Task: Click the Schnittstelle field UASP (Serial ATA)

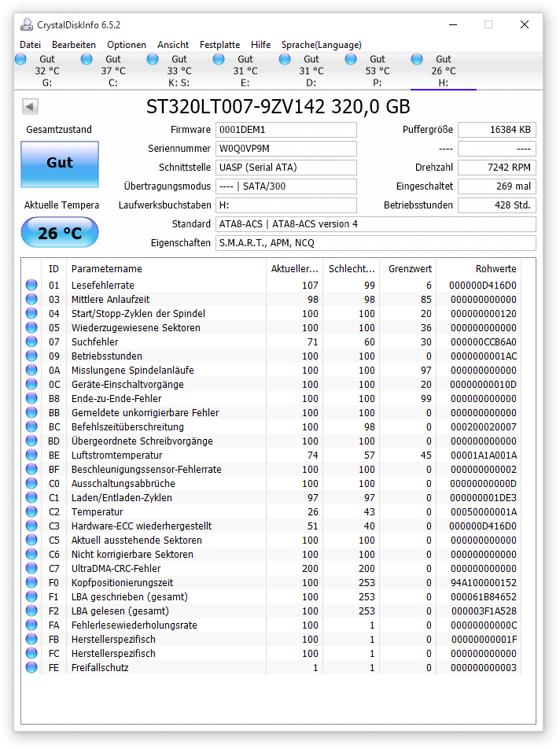Action: point(286,167)
